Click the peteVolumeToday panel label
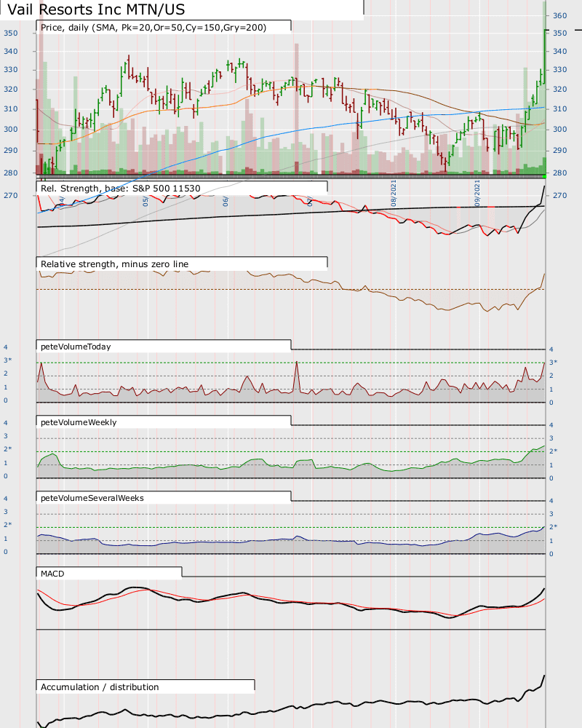This screenshot has height=728, width=582. (x=76, y=347)
